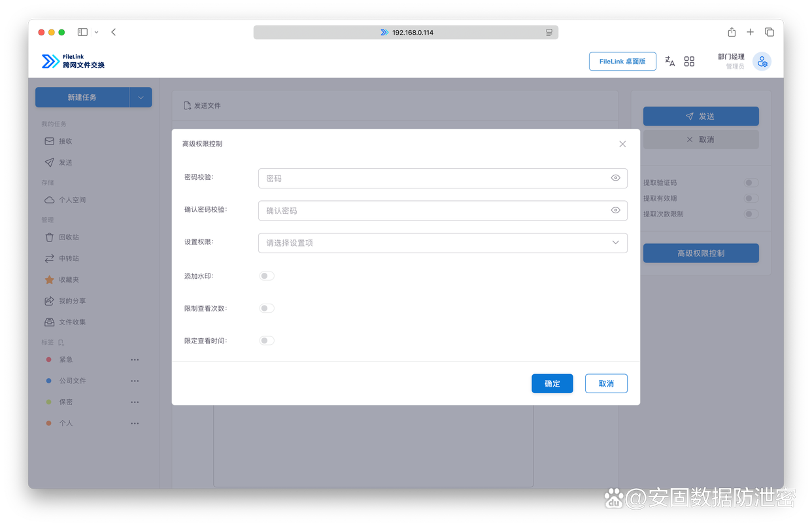The width and height of the screenshot is (812, 526).
Task: Click the trash icon beside 回收站
Action: click(x=49, y=237)
